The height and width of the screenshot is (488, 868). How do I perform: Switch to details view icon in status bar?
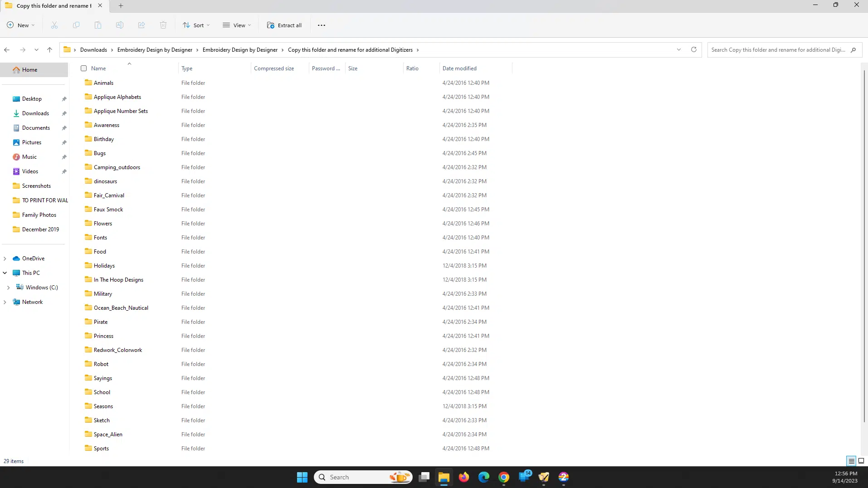[851, 461]
